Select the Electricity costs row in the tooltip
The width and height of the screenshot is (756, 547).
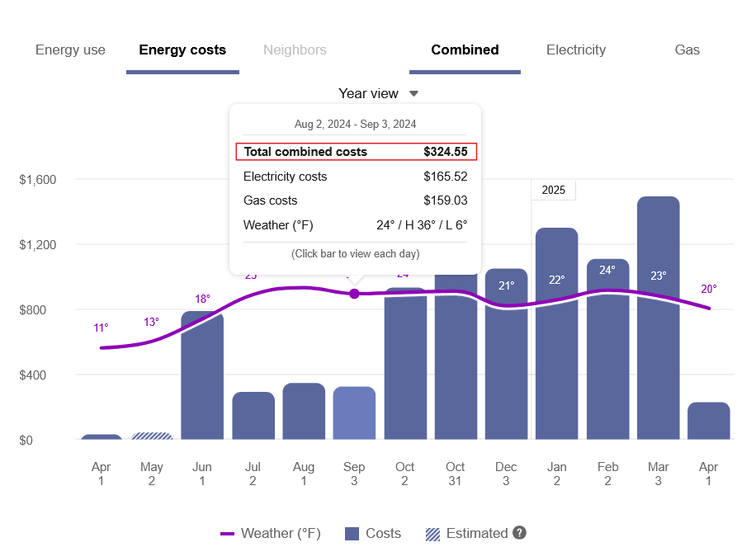point(356,176)
